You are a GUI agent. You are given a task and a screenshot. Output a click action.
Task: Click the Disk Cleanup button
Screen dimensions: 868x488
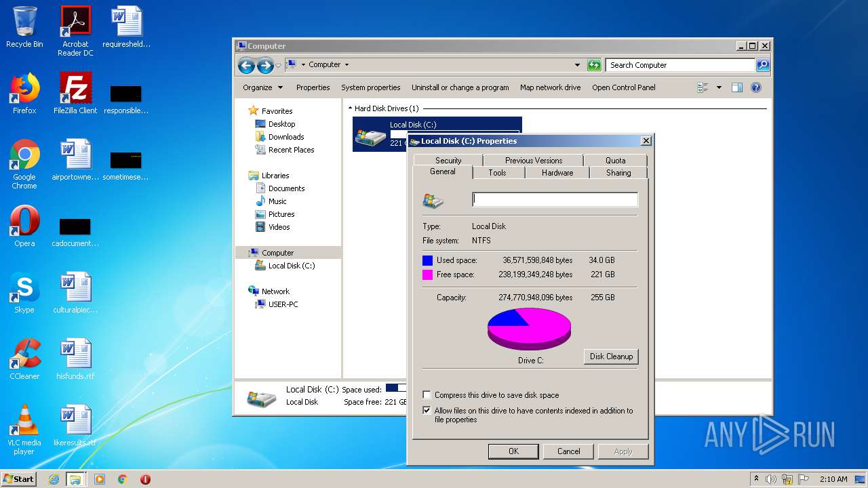tap(611, 357)
